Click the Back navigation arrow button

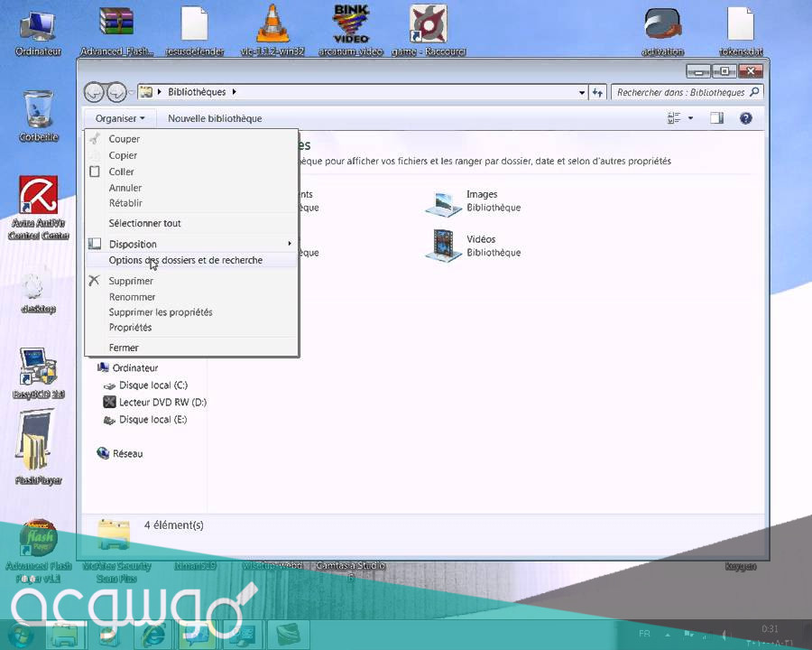pos(93,92)
